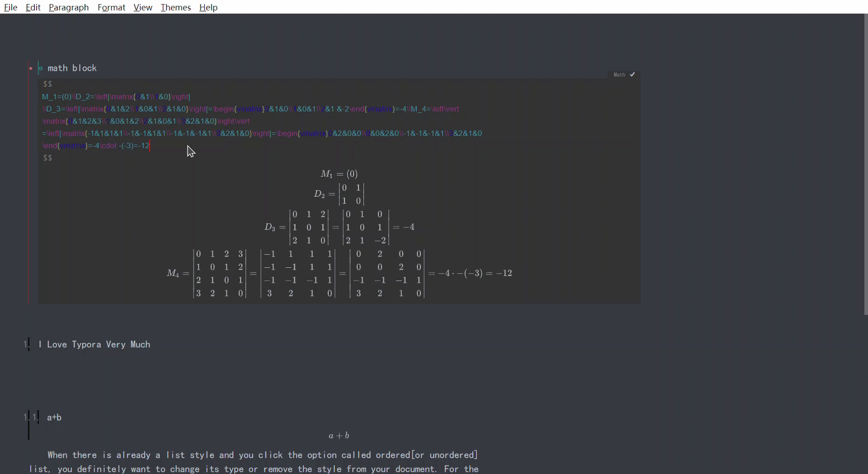Click the rendered a + b formula
The height and width of the screenshot is (474, 868).
point(339,436)
